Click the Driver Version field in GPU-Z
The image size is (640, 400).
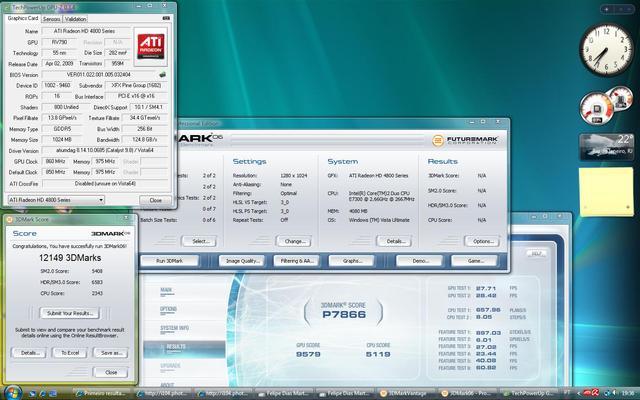(105, 151)
